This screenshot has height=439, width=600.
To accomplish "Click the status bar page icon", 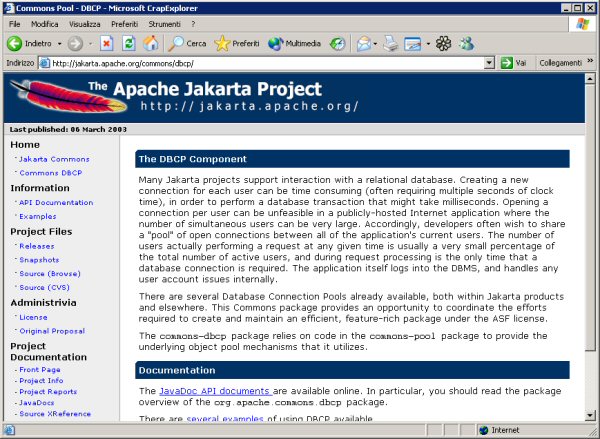I will [x=9, y=430].
